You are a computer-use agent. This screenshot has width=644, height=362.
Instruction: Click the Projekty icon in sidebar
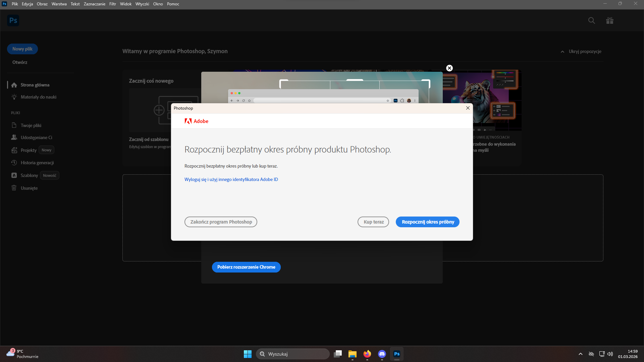pyautogui.click(x=14, y=150)
